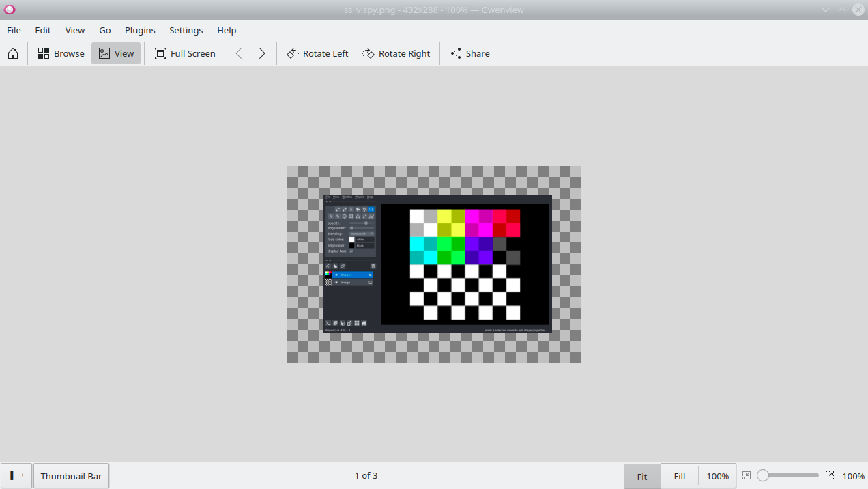Expand the sidebar button's small dropdown arrow
The height and width of the screenshot is (489, 868).
pyautogui.click(x=21, y=475)
